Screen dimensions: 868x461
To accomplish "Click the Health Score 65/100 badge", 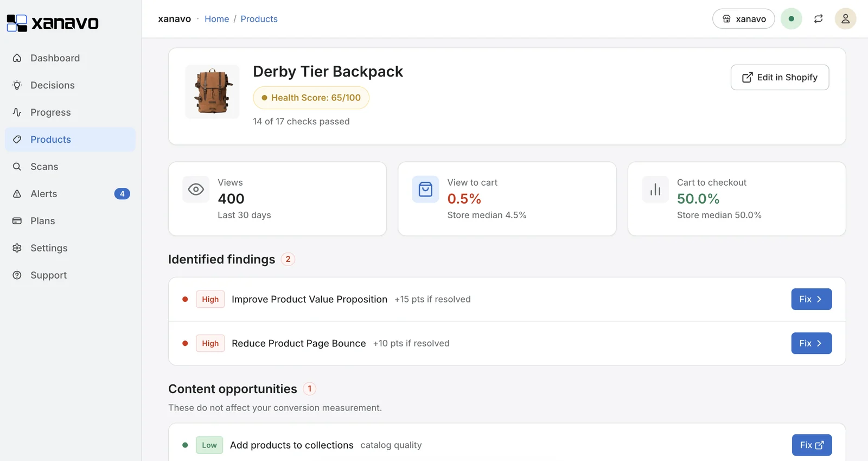I will [x=311, y=98].
